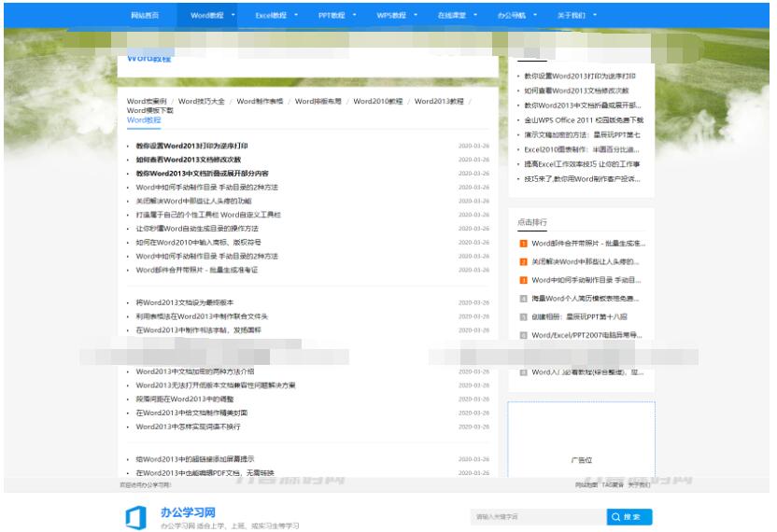Screen dimensions: 777x532
Task: Open ranked article 海量Word个人简历模板表格免费
Action: coord(586,299)
